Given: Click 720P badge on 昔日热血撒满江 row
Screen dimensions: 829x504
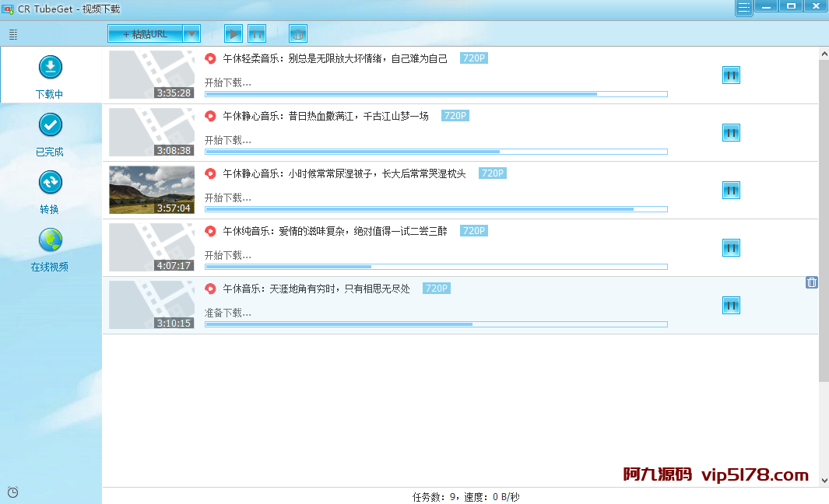Looking at the screenshot, I should click(x=455, y=116).
